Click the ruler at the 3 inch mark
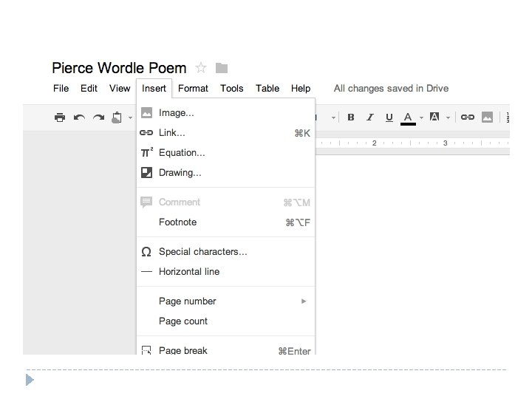The width and height of the screenshot is (532, 399). click(446, 143)
